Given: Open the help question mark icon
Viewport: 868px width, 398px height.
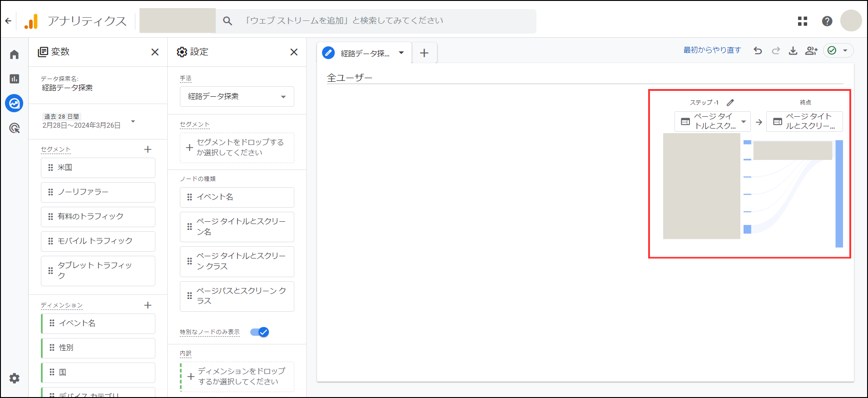Looking at the screenshot, I should click(827, 21).
